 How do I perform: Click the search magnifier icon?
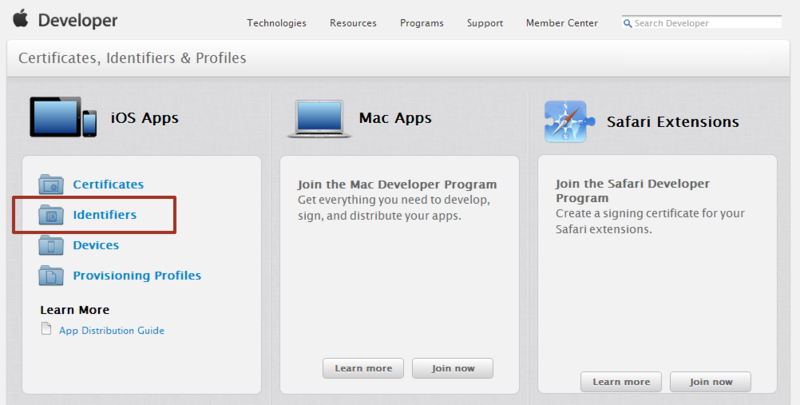[x=628, y=23]
